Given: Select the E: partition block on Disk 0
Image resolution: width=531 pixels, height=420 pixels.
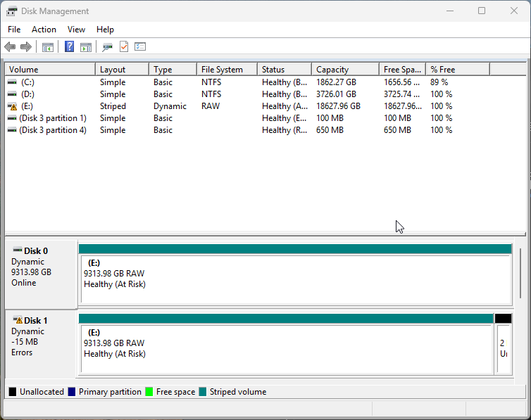Looking at the screenshot, I should tap(295, 274).
